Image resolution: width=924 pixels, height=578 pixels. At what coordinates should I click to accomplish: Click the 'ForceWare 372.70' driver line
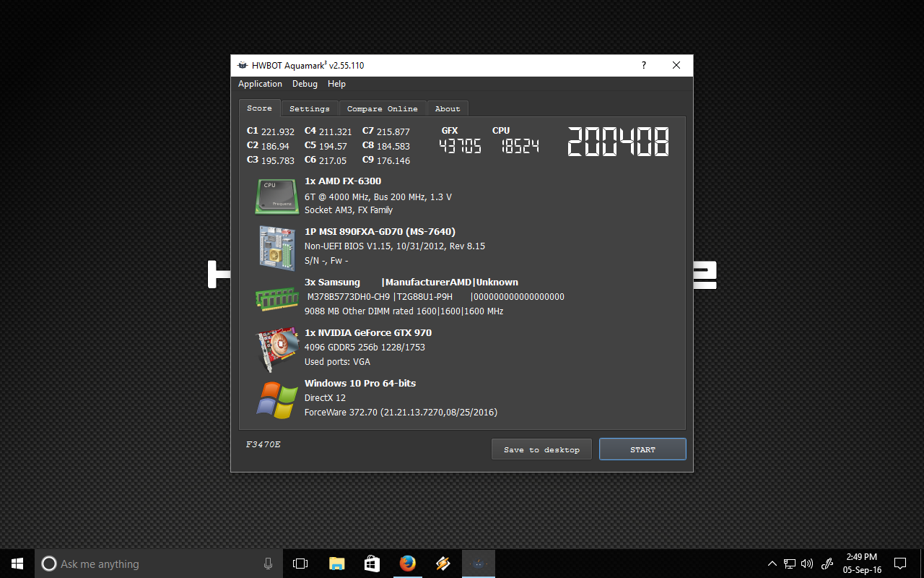(401, 413)
